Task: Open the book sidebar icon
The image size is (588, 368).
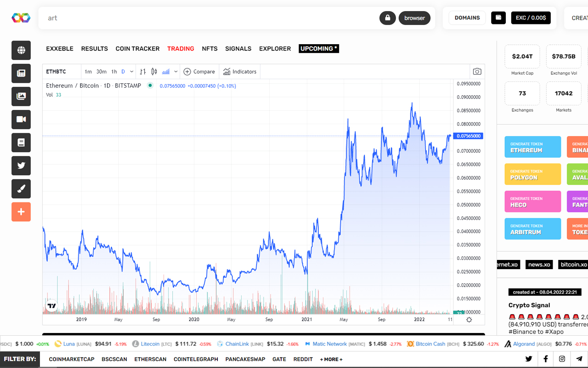Action: [21, 143]
